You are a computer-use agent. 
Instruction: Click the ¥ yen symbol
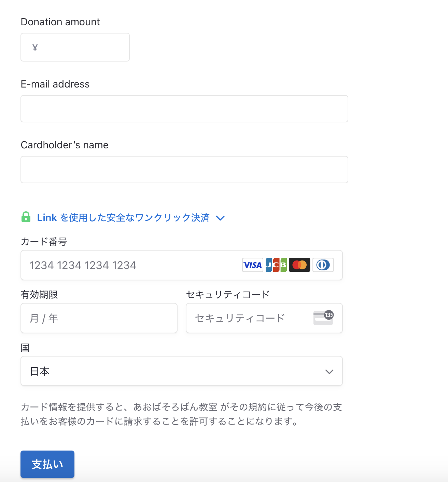click(35, 48)
